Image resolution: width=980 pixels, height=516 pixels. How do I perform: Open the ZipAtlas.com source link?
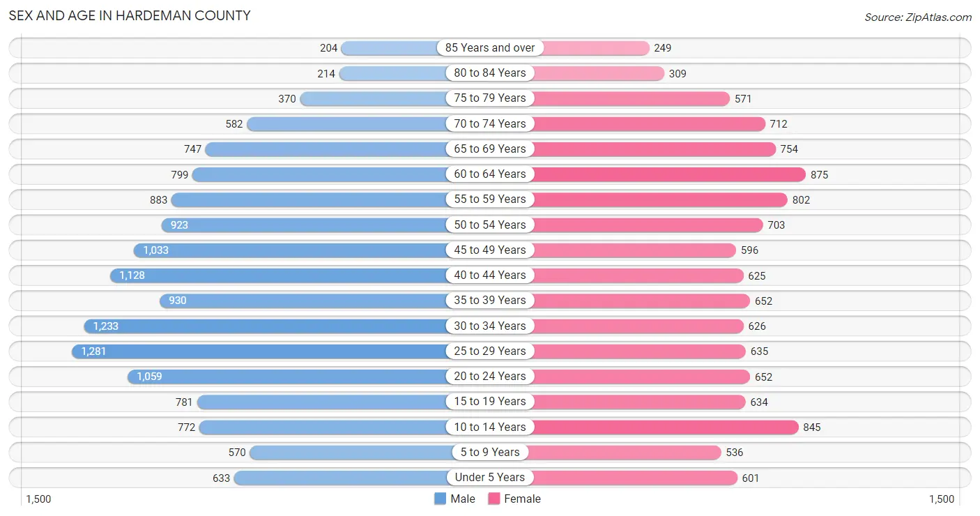[x=918, y=17]
